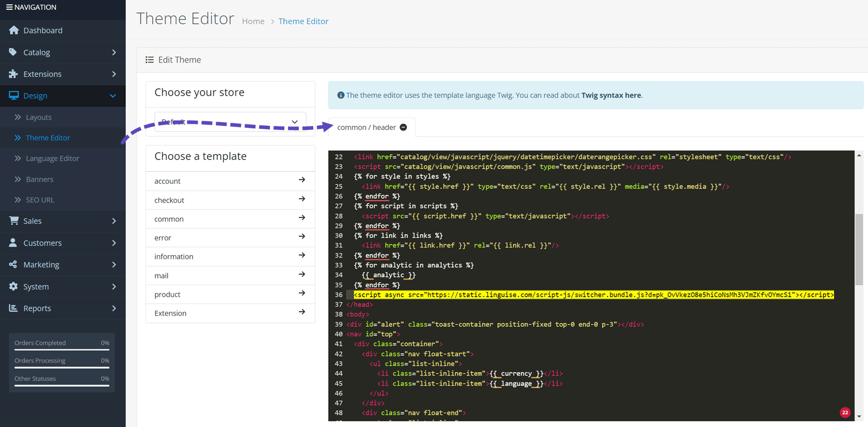Click the arrow icon next to product
Screen dimensions: 868x427
302,293
